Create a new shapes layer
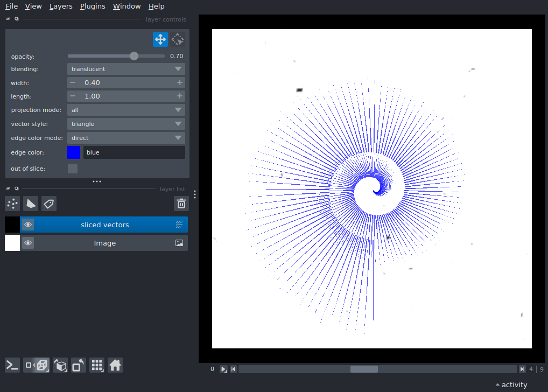The image size is (548, 392). (31, 204)
